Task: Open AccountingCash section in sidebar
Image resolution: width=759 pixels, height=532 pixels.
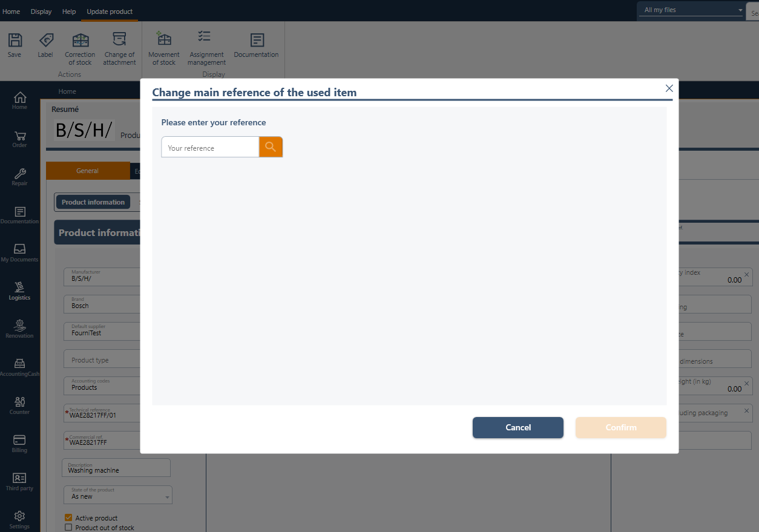Action: pos(19,367)
